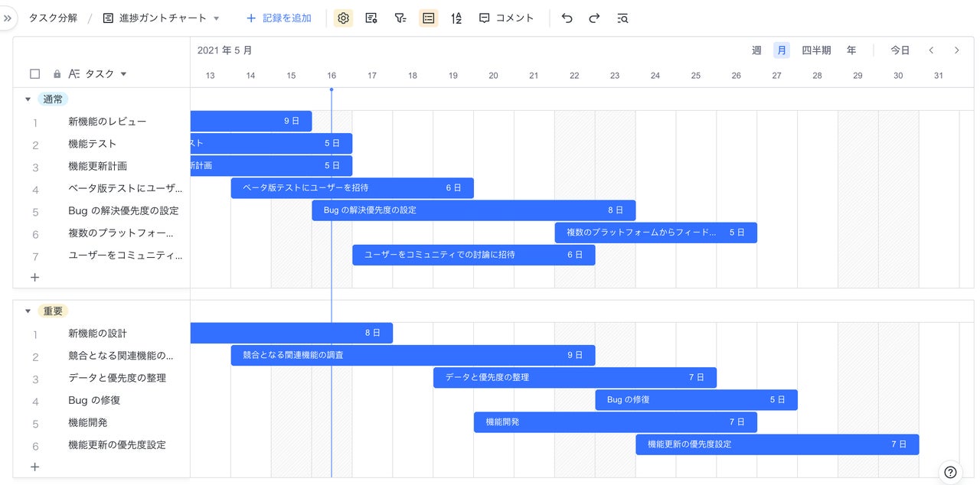Click the lock icon beside タスク
Image resolution: width=980 pixels, height=485 pixels.
tap(57, 74)
